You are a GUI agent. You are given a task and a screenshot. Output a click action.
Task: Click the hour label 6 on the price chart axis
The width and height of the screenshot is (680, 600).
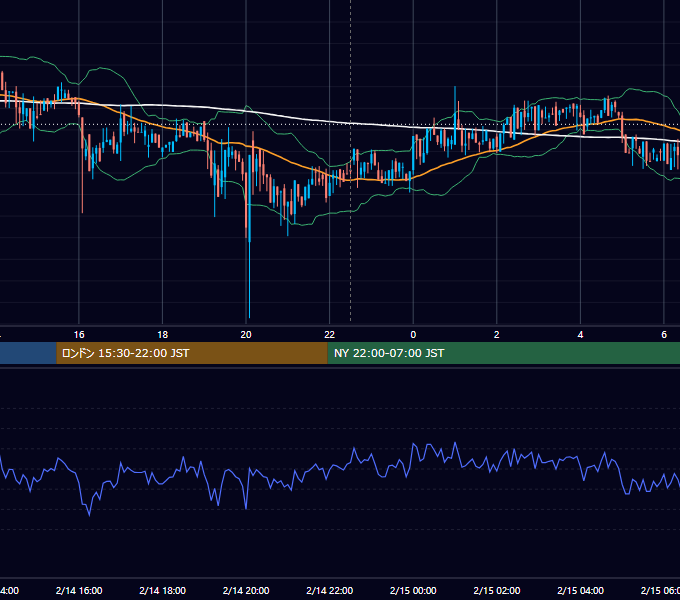pyautogui.click(x=664, y=335)
